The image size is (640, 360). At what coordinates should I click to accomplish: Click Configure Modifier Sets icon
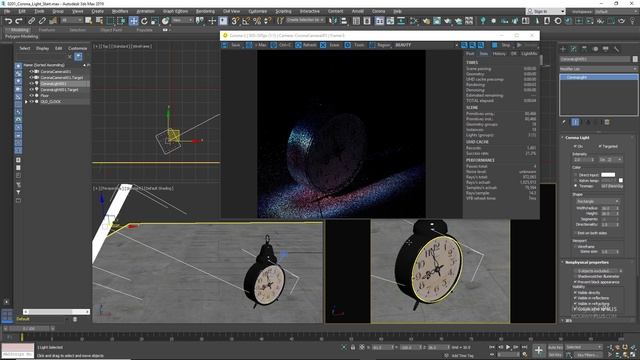(607, 122)
